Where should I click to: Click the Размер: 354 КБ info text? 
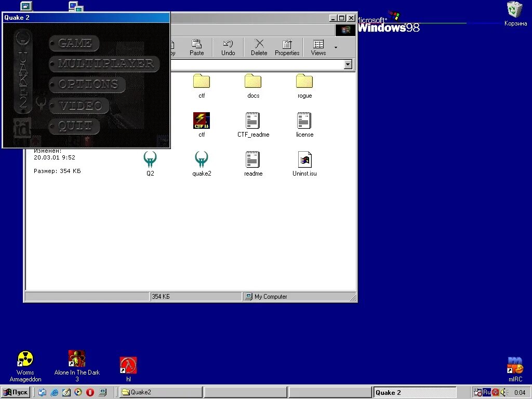[57, 171]
